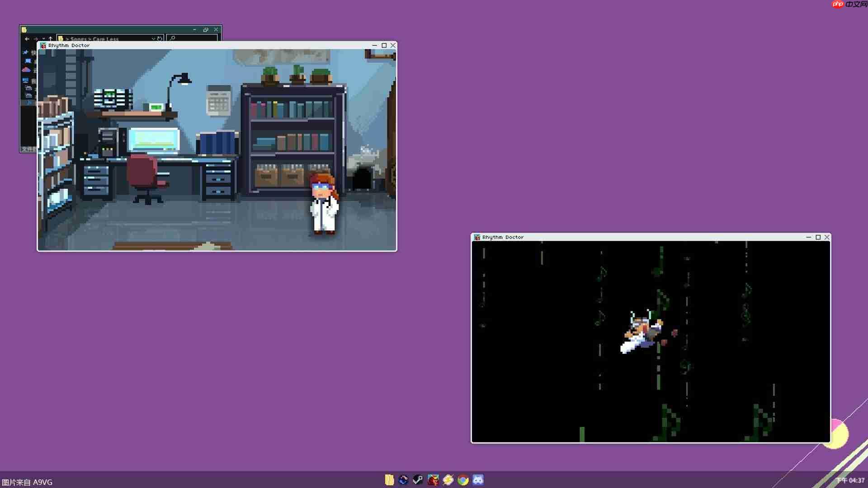868x488 pixels.
Task: Click the glowing computer monitor on desk
Action: (x=154, y=139)
